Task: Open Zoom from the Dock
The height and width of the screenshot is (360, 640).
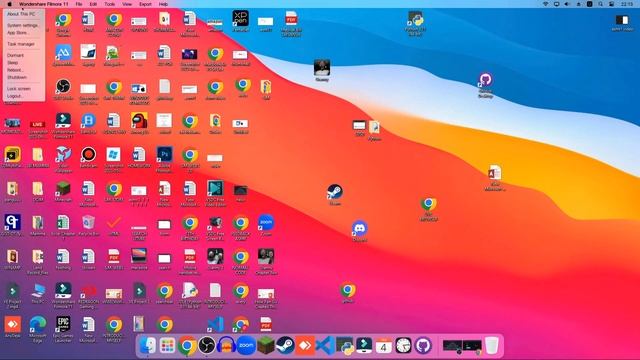Action: [x=246, y=346]
